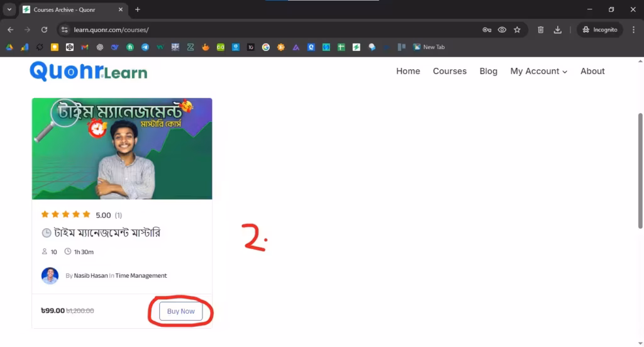
Task: Go forward using the forward arrow
Action: tap(27, 30)
